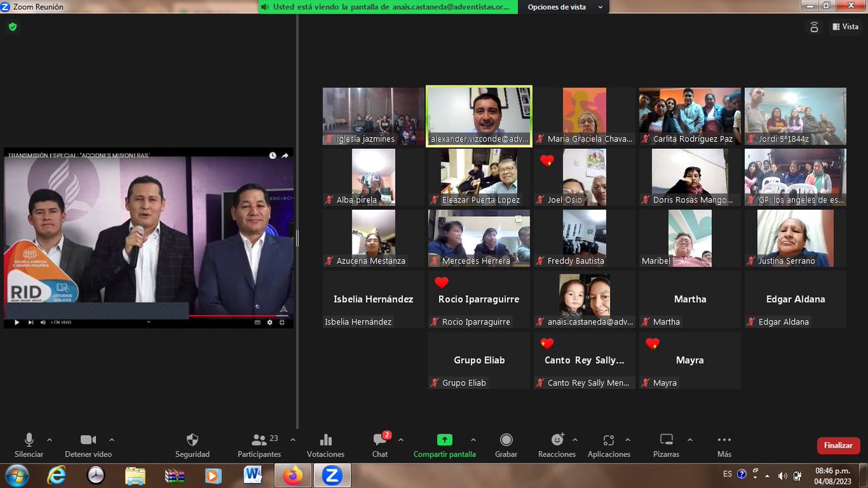Open the Zoom taskbar icon
This screenshot has height=488, width=868.
pyautogui.click(x=331, y=475)
